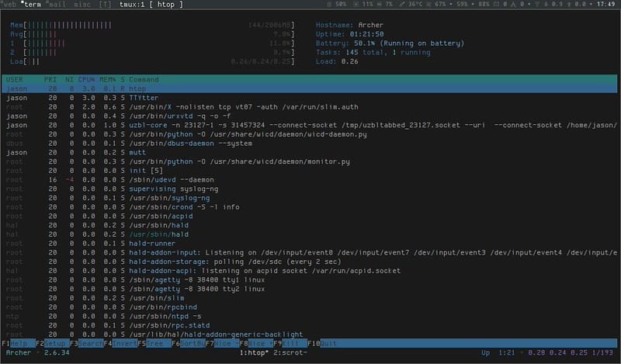The height and width of the screenshot is (364, 621).
Task: Select tmux window 2:scrot in status line
Action: pos(290,352)
